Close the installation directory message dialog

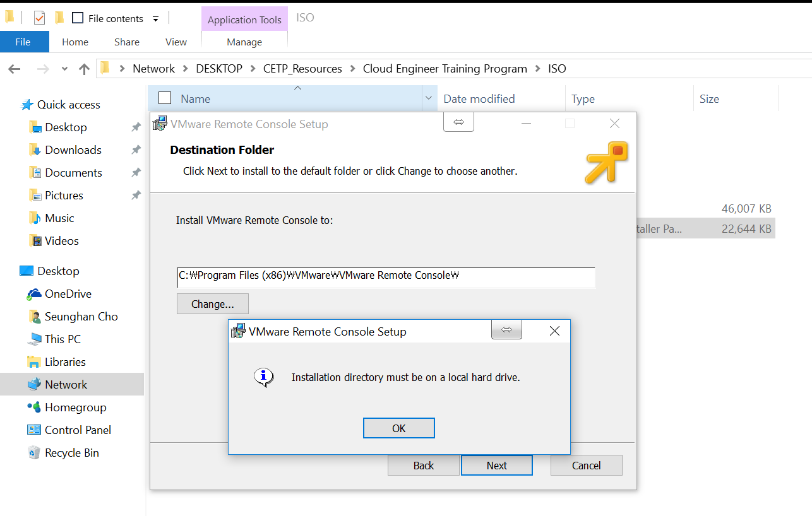tap(554, 331)
